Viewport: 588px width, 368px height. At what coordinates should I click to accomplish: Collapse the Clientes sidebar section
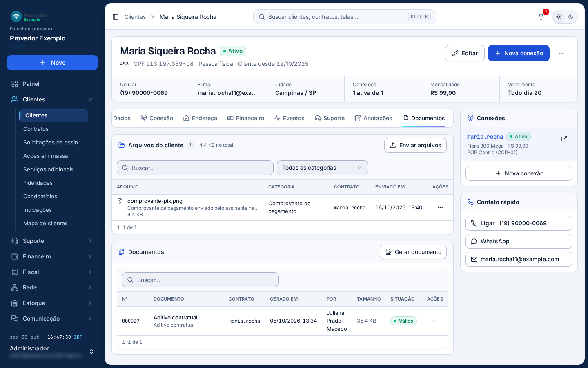point(90,99)
